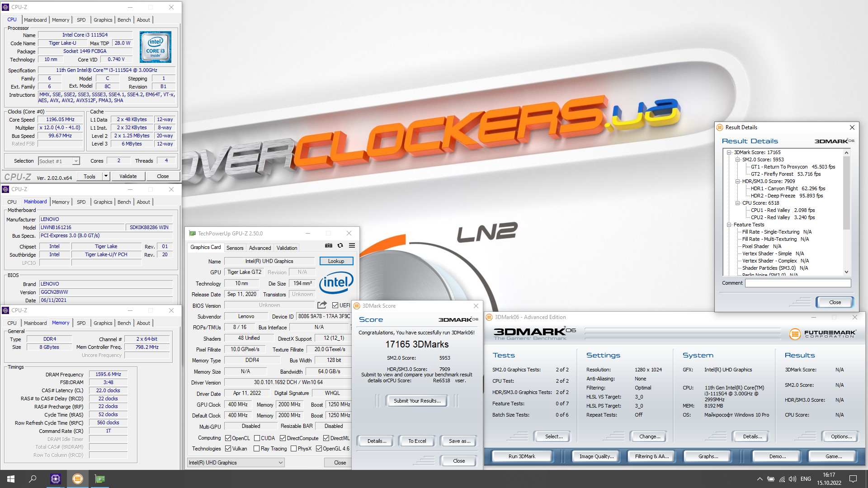Image resolution: width=868 pixels, height=488 pixels.
Task: Click the Intel logo in GPU-Z
Action: pos(336,282)
